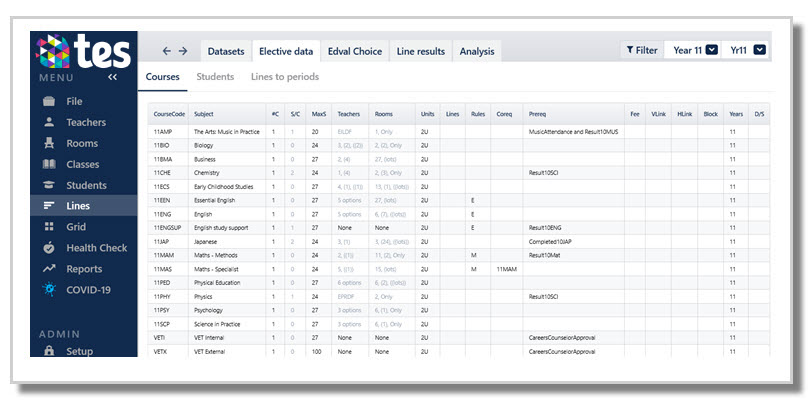The height and width of the screenshot is (406, 810).
Task: Expand the Yr11 dropdown arrow
Action: 759,50
